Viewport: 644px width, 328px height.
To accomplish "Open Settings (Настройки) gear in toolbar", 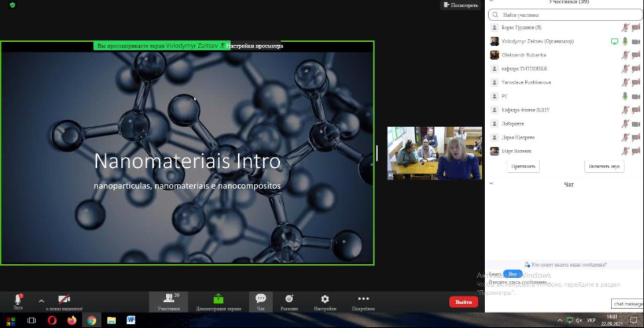I will (x=324, y=301).
